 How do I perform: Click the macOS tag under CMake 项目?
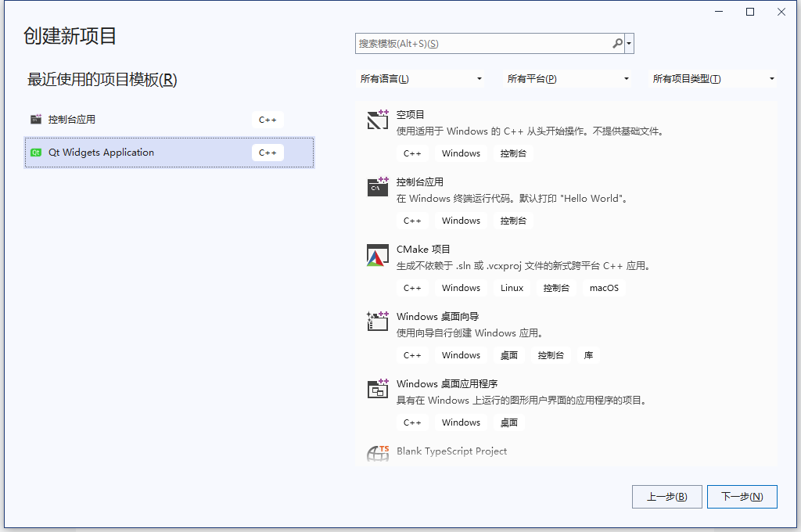604,288
